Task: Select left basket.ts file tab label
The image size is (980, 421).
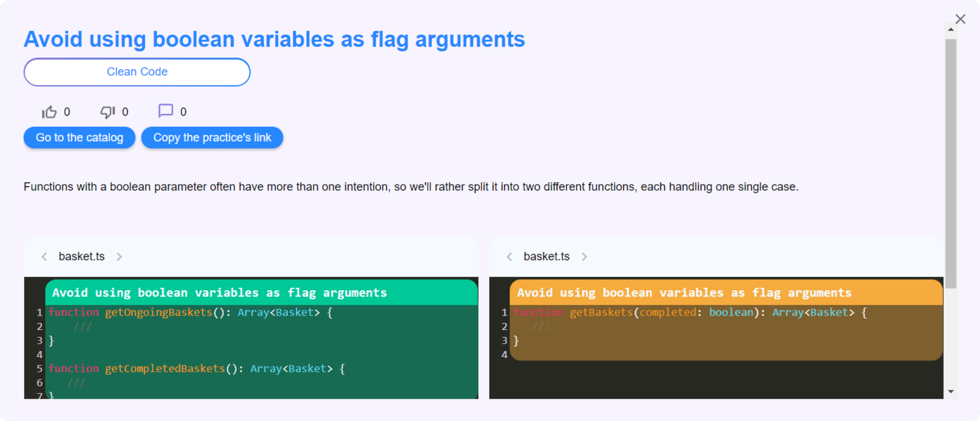Action: [x=81, y=257]
